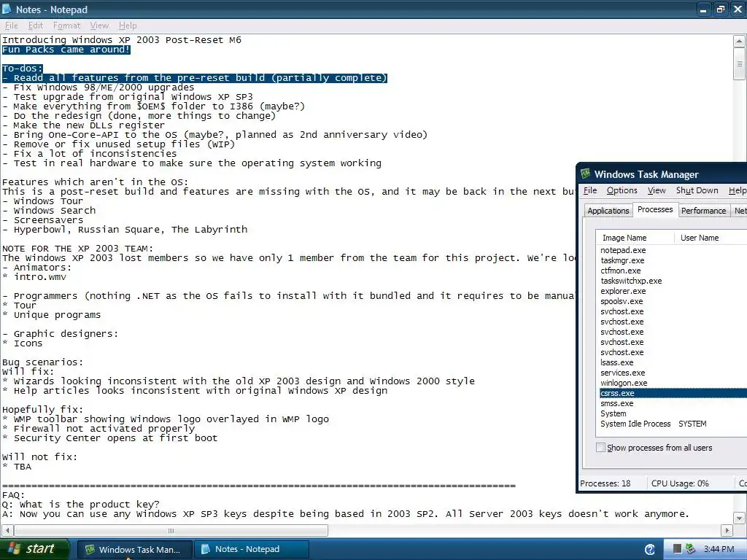Select System Idle Process row
The image size is (747, 560).
tap(635, 424)
